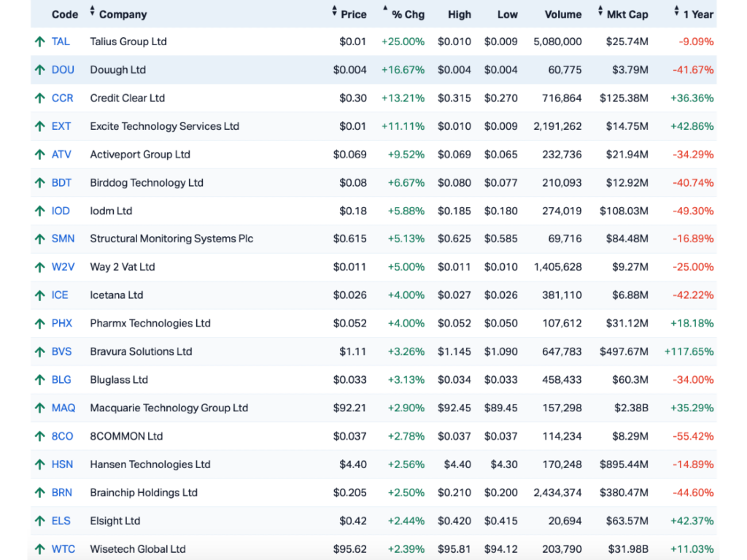Click the Volume column header
This screenshot has width=747, height=560.
click(x=563, y=15)
